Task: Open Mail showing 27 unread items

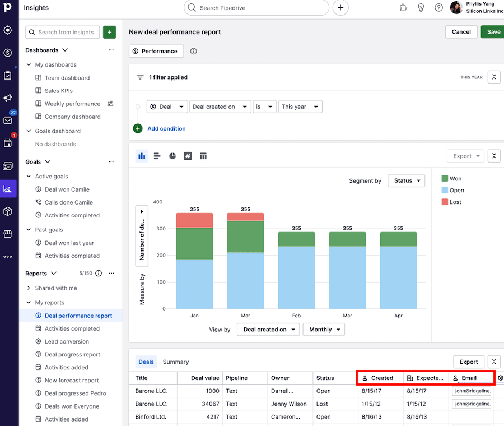Action: pos(8,120)
